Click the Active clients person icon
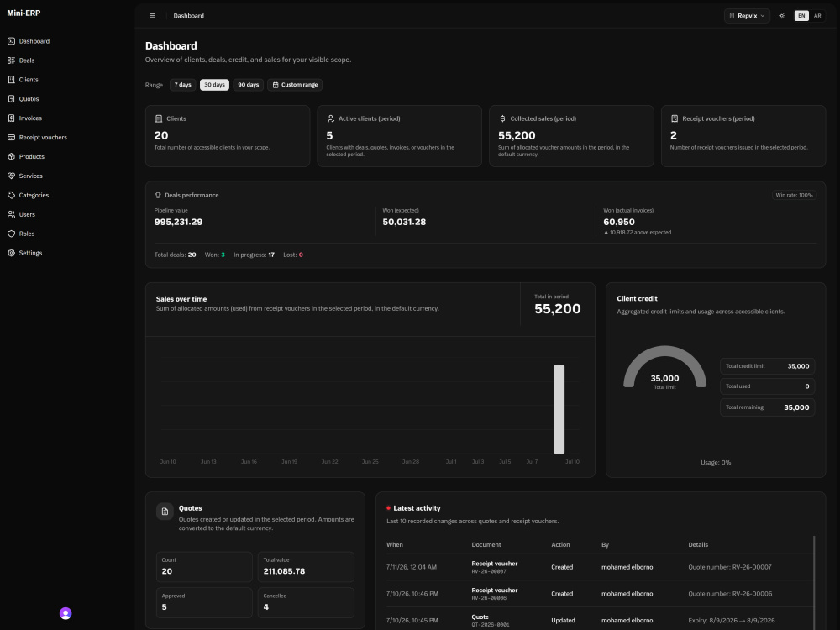The height and width of the screenshot is (630, 840). 330,119
